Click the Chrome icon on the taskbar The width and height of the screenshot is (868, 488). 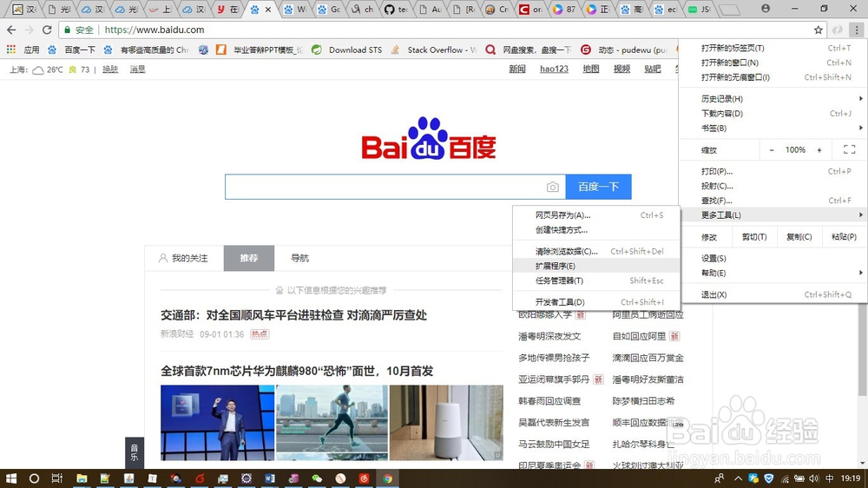coord(387,478)
